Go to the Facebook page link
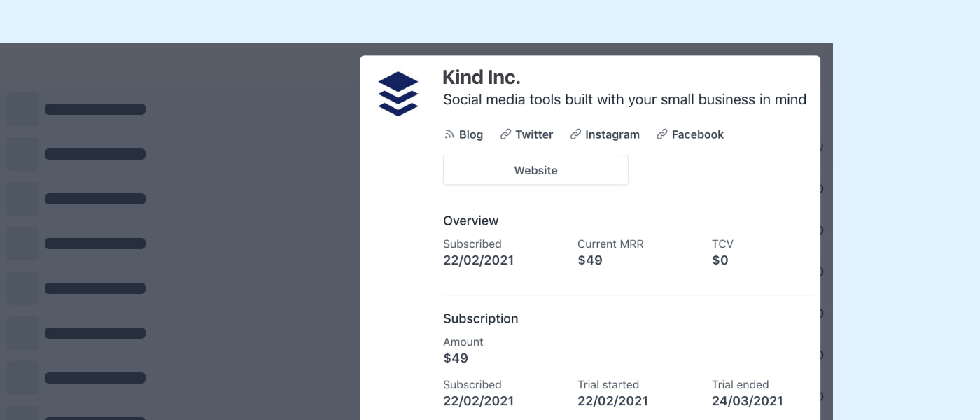This screenshot has width=980, height=420. pyautogui.click(x=697, y=134)
